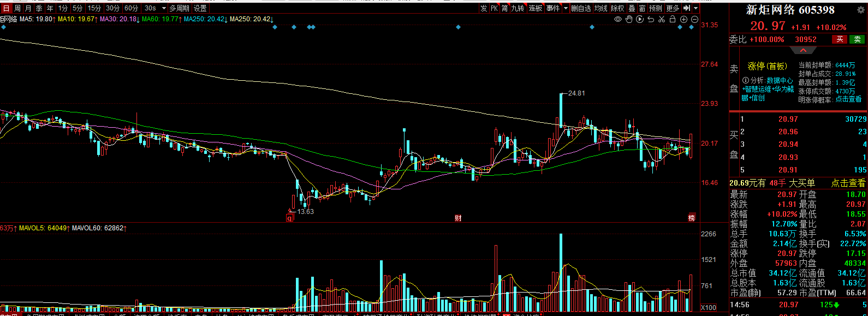
Task: Switch to daily 日 period tab
Action: (6, 8)
